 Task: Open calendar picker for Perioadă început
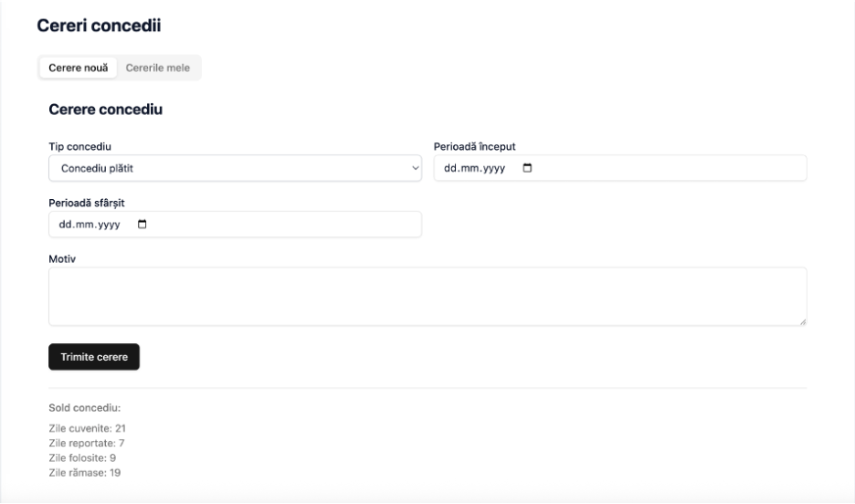point(527,168)
